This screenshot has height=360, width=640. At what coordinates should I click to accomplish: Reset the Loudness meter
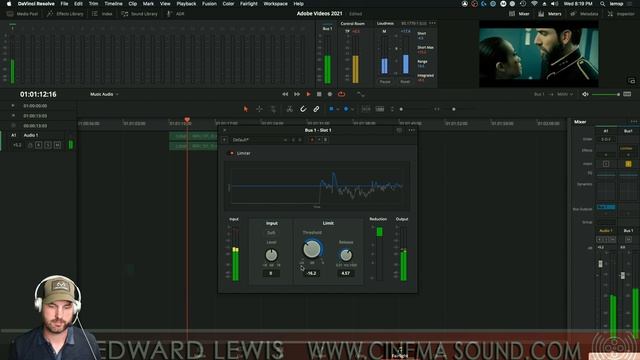point(405,82)
